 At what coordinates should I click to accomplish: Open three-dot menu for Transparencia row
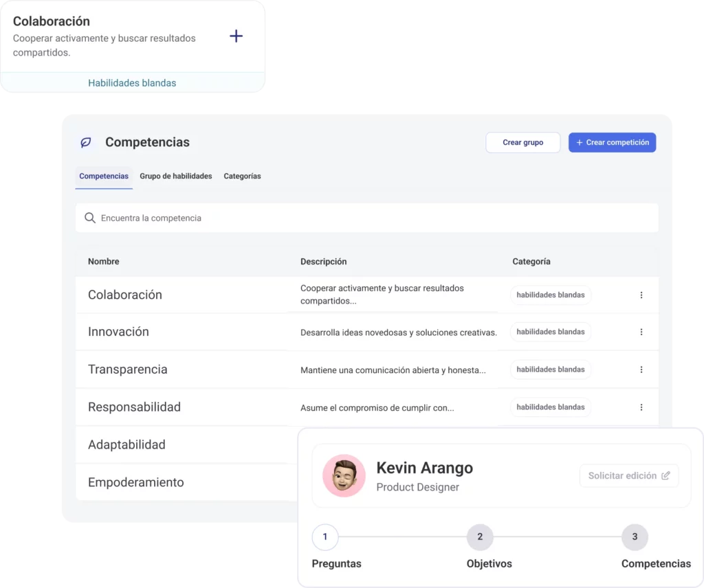tap(641, 370)
